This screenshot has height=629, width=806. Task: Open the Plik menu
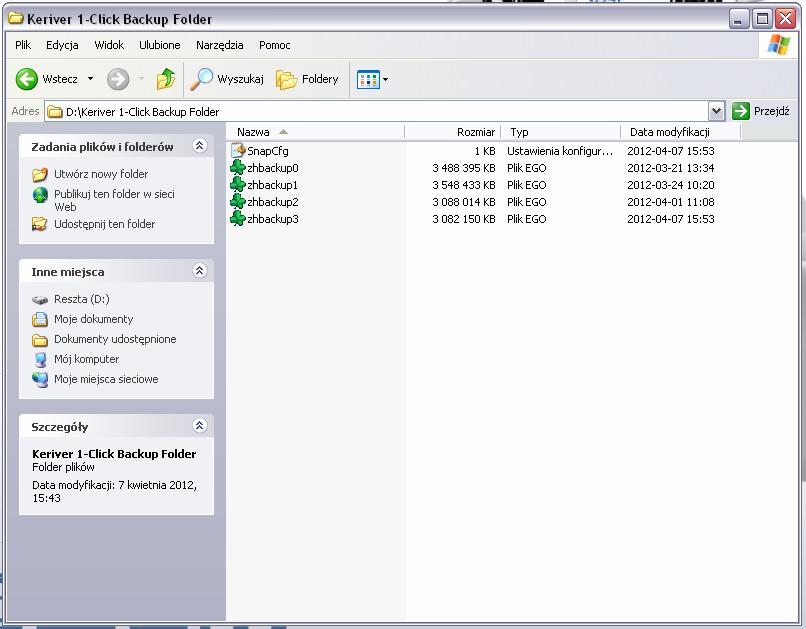click(23, 45)
